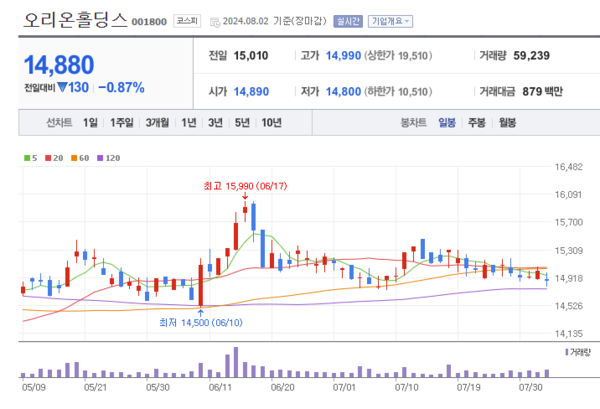This screenshot has height=409, width=600.
Task: Click the orange 60-day moving average swatch
Action: point(74,158)
